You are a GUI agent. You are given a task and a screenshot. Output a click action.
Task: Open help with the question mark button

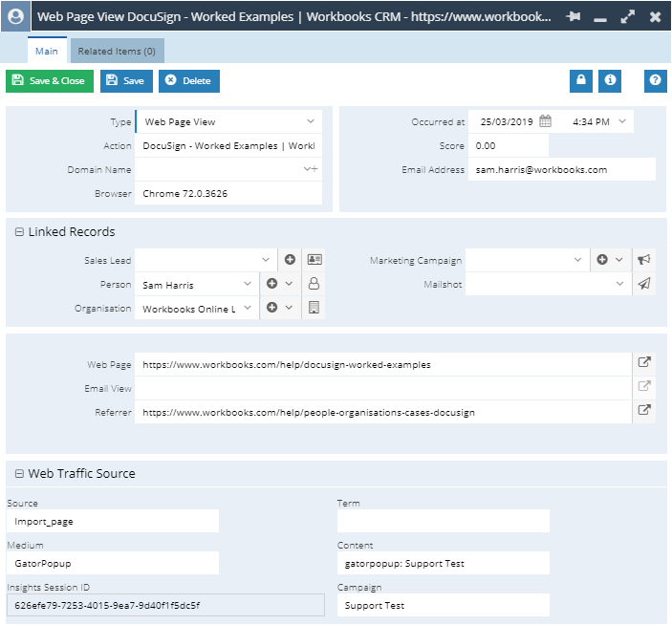[655, 80]
